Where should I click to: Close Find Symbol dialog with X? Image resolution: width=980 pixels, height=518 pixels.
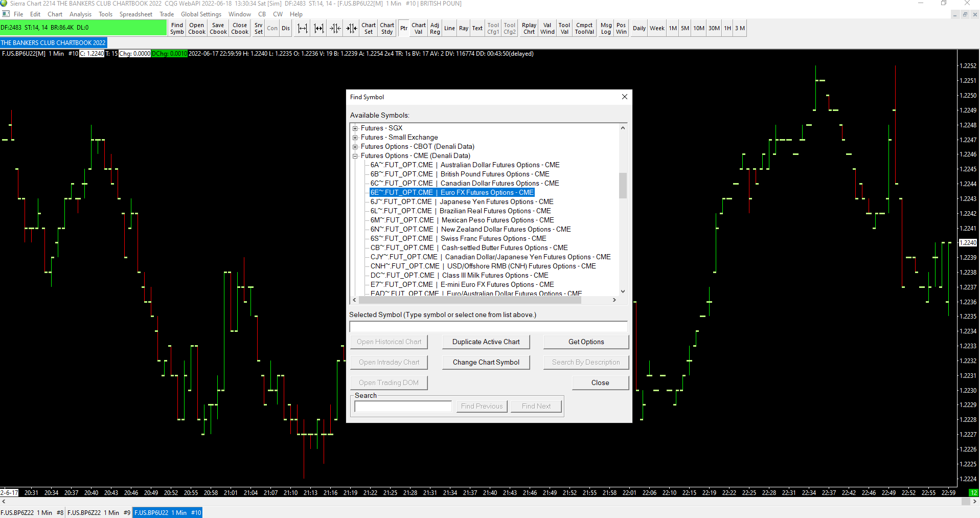click(x=624, y=97)
